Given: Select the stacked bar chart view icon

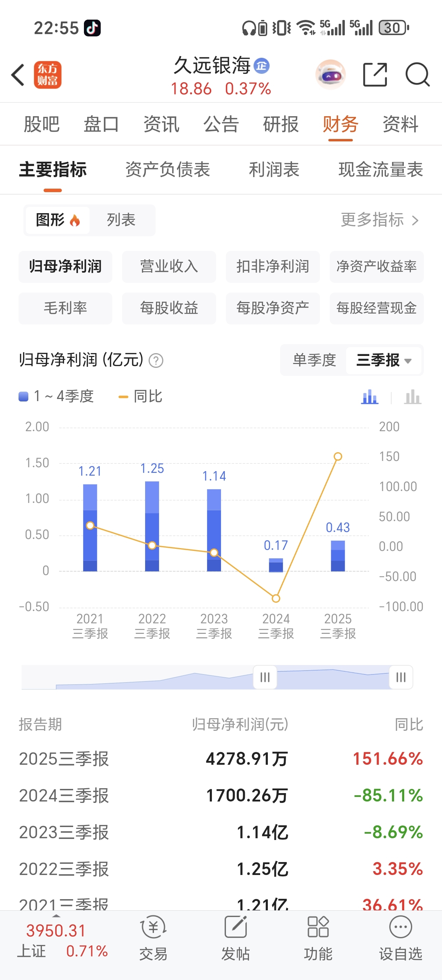Looking at the screenshot, I should pyautogui.click(x=370, y=397).
